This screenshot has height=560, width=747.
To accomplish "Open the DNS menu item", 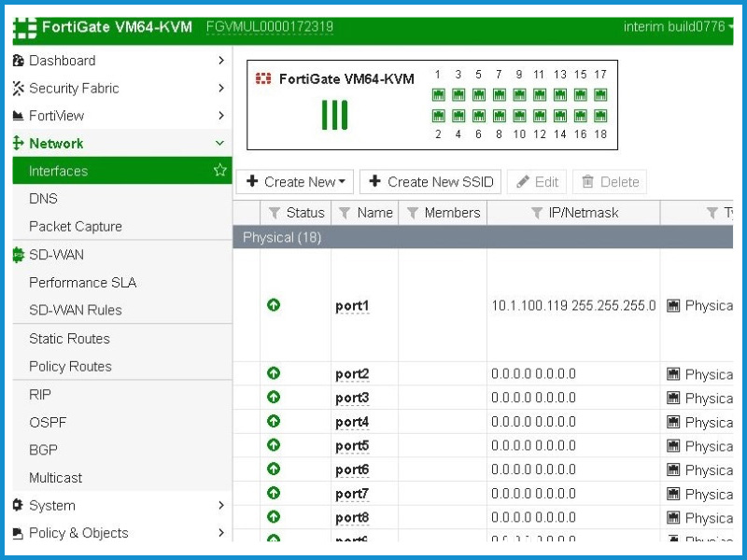I will pyautogui.click(x=43, y=199).
